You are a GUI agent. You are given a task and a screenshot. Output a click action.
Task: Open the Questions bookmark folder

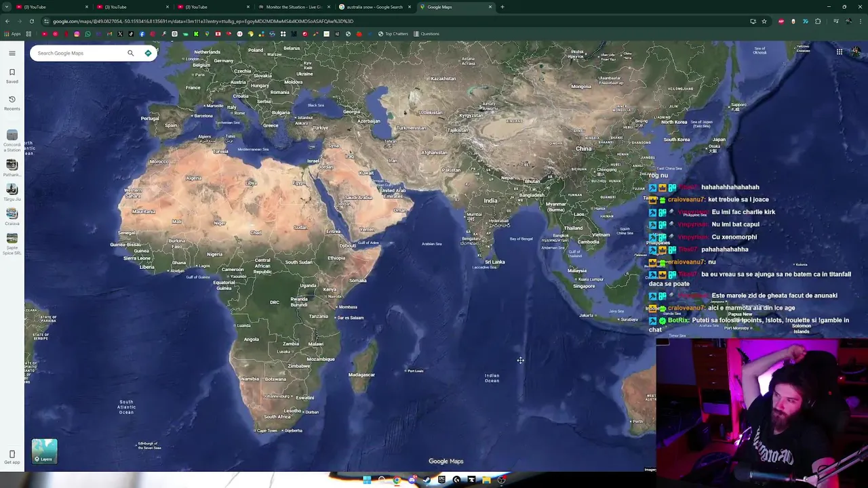[x=427, y=34]
